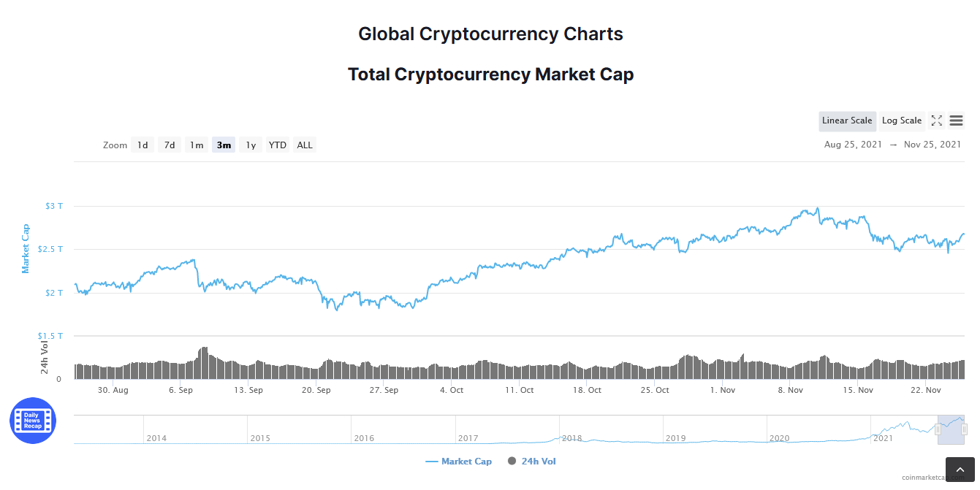Show ALL time range

(x=305, y=145)
